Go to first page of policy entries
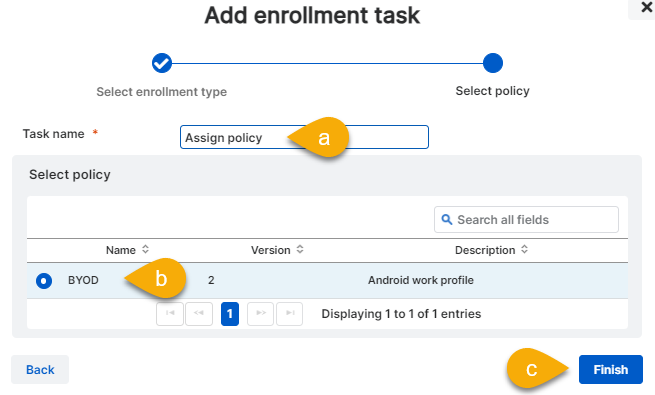The height and width of the screenshot is (395, 655). [x=170, y=313]
